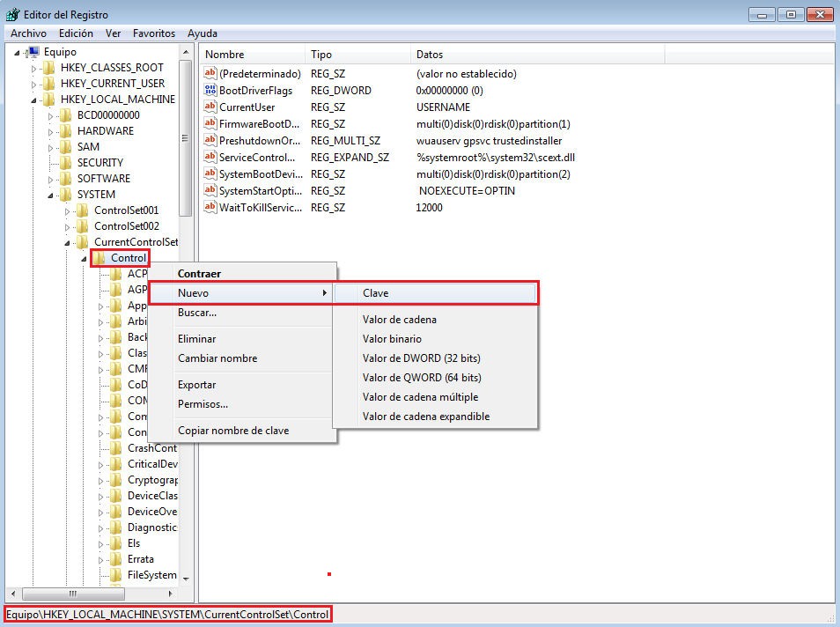
Task: Click the WaitToKillService string value icon
Action: click(x=210, y=208)
